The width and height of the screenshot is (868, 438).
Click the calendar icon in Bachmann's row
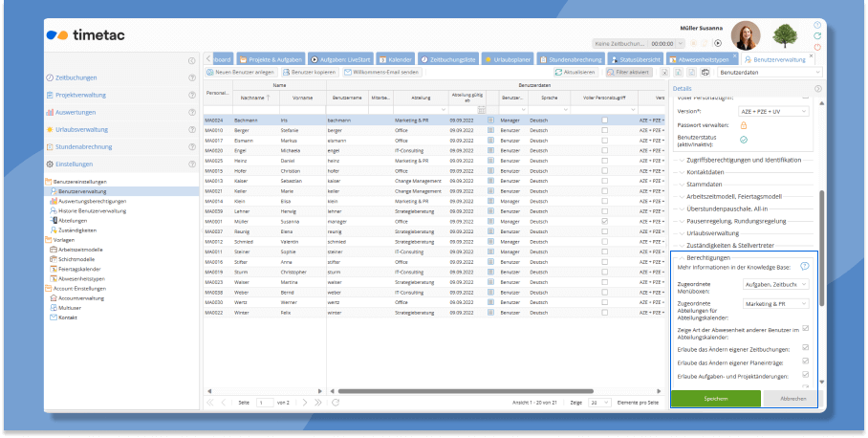tap(491, 120)
